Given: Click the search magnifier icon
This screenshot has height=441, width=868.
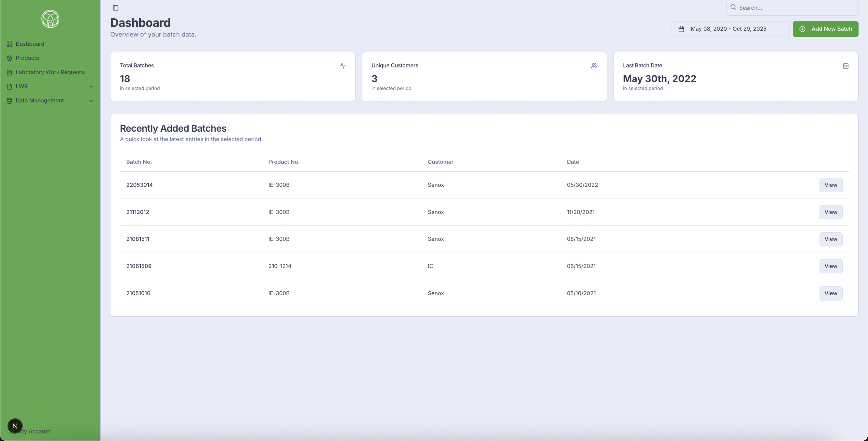Looking at the screenshot, I should [733, 7].
